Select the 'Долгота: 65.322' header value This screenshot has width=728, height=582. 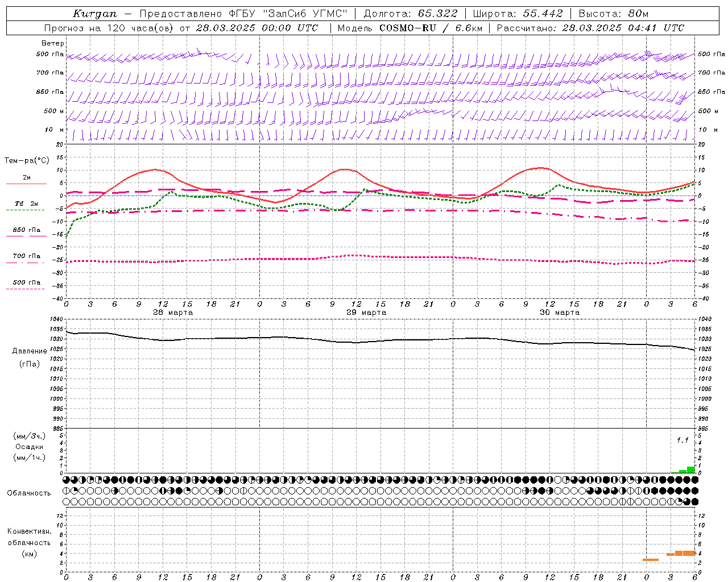410,14
